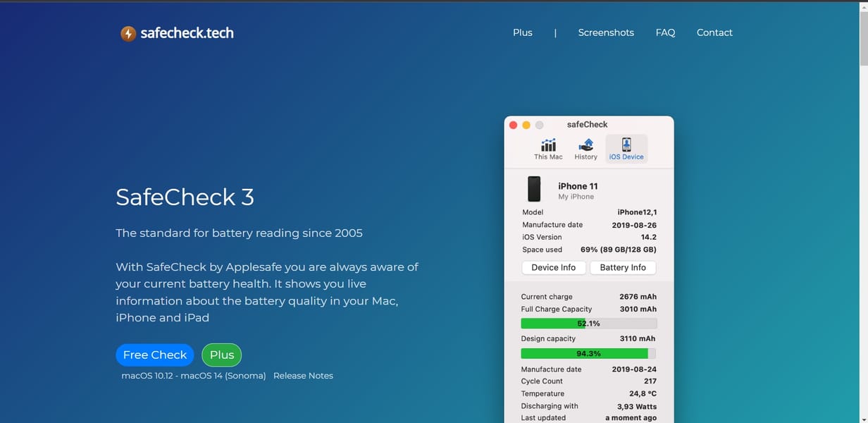Click the 'a moment ago' last updated value
868x423 pixels.
pyautogui.click(x=631, y=418)
